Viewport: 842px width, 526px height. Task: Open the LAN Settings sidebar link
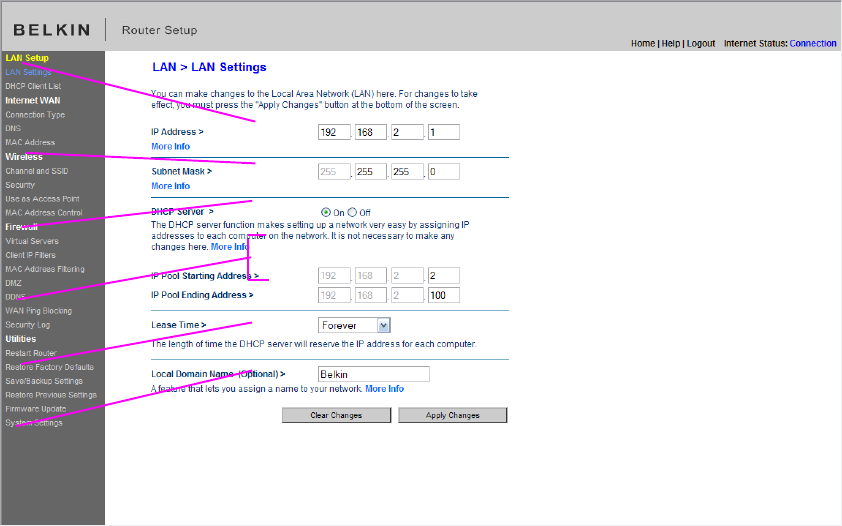pos(28,72)
